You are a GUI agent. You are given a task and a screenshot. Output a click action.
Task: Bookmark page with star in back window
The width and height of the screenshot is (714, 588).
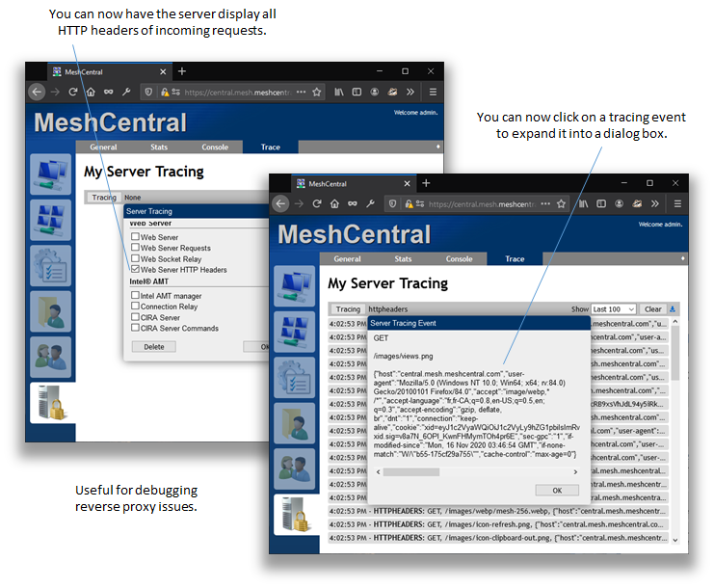coord(317,92)
